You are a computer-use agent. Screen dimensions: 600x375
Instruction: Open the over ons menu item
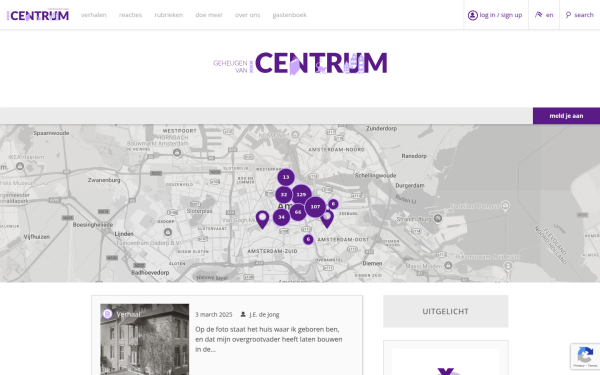coord(248,15)
